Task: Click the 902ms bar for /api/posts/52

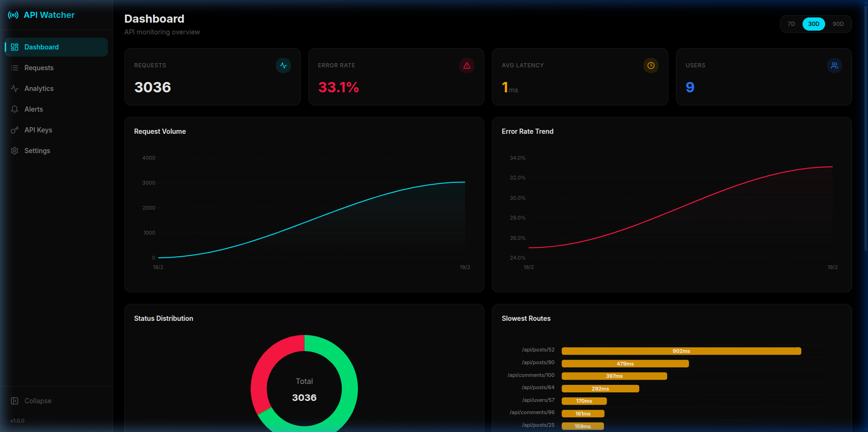Action: click(x=680, y=351)
